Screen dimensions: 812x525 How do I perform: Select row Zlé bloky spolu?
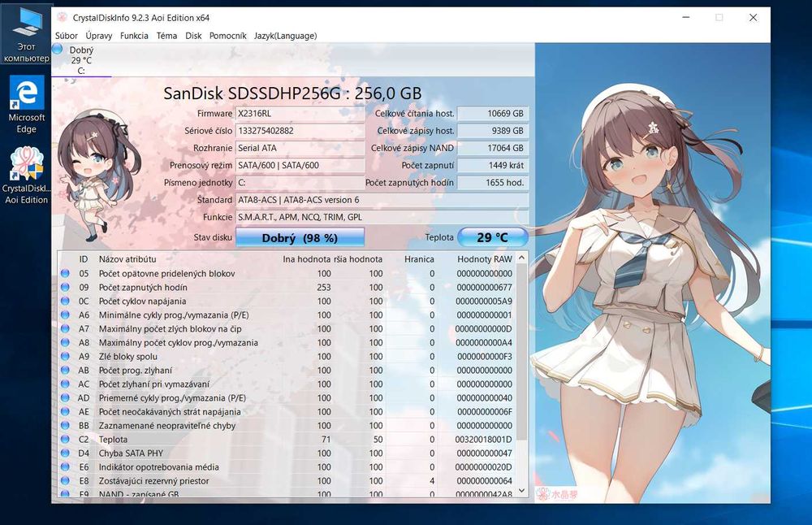click(x=287, y=356)
